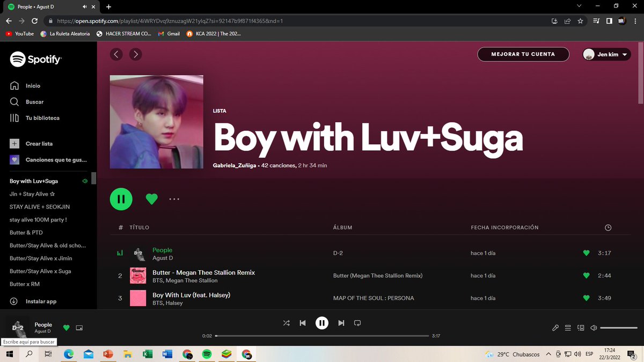Open Butter/Stay Alive & old school playlist
The image size is (644, 362).
[48, 246]
